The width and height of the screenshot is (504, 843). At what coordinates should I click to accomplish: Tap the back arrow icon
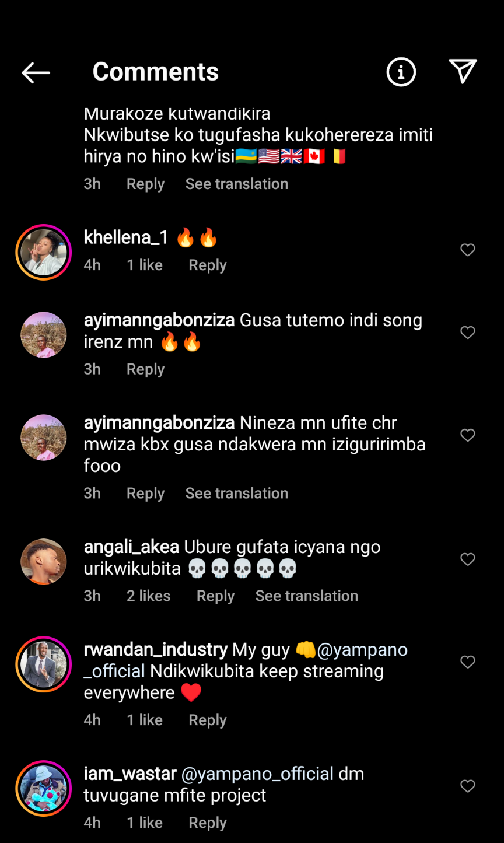[x=36, y=72]
